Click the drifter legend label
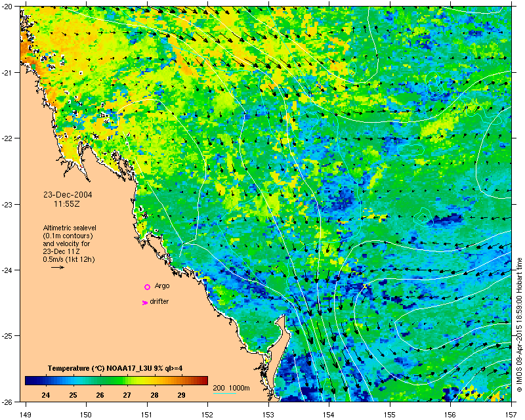The height and width of the screenshot is (420, 525). coord(159,301)
